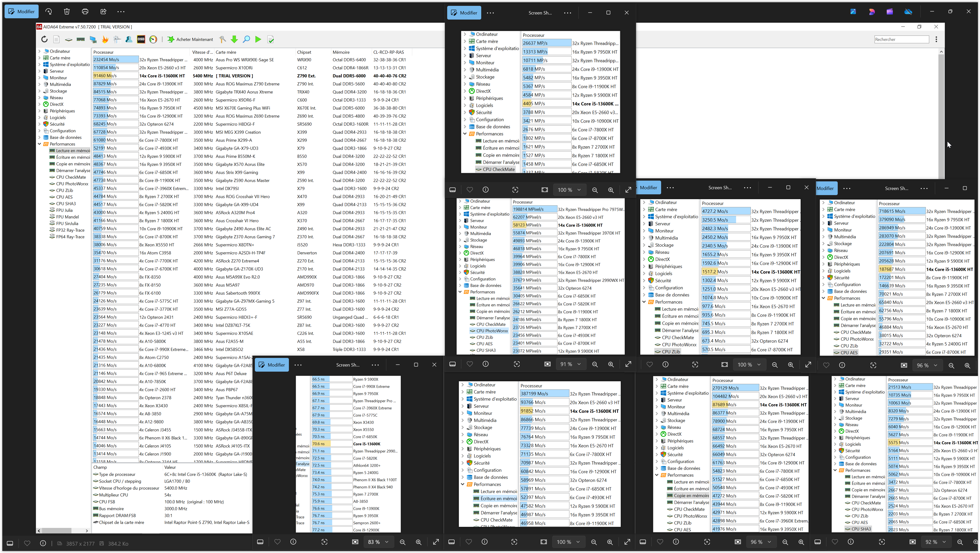Open the OSD panel icon
Image resolution: width=980 pixels, height=553 pixels.
pyautogui.click(x=141, y=39)
